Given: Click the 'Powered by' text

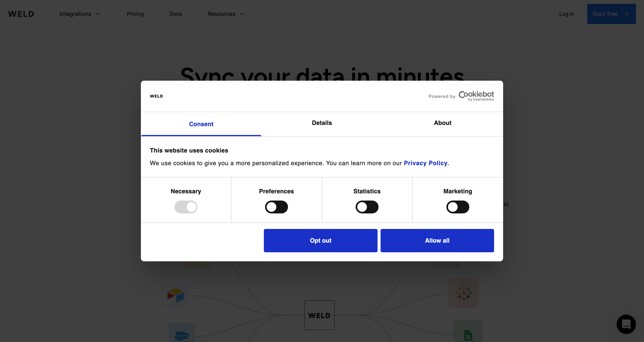Looking at the screenshot, I should (x=442, y=97).
